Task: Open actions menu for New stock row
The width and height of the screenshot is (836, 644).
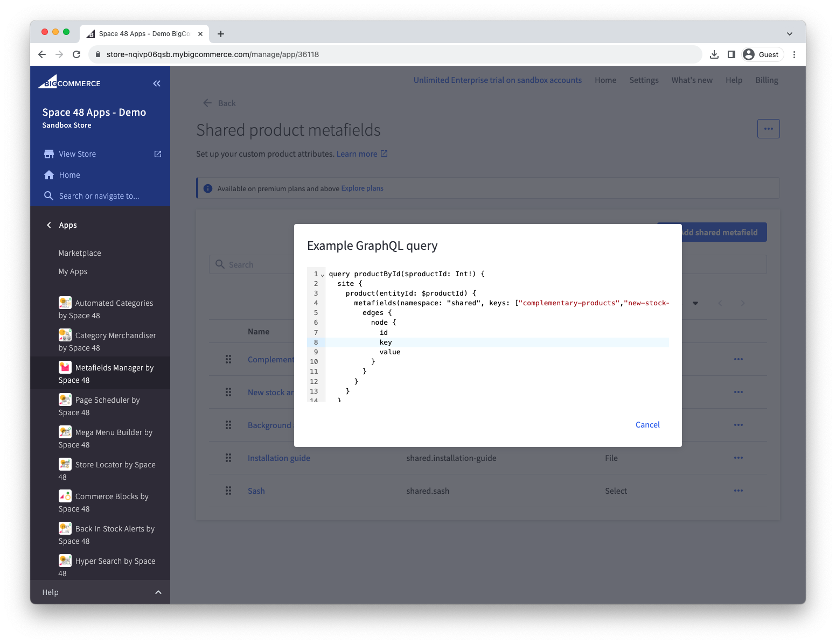Action: tap(739, 392)
